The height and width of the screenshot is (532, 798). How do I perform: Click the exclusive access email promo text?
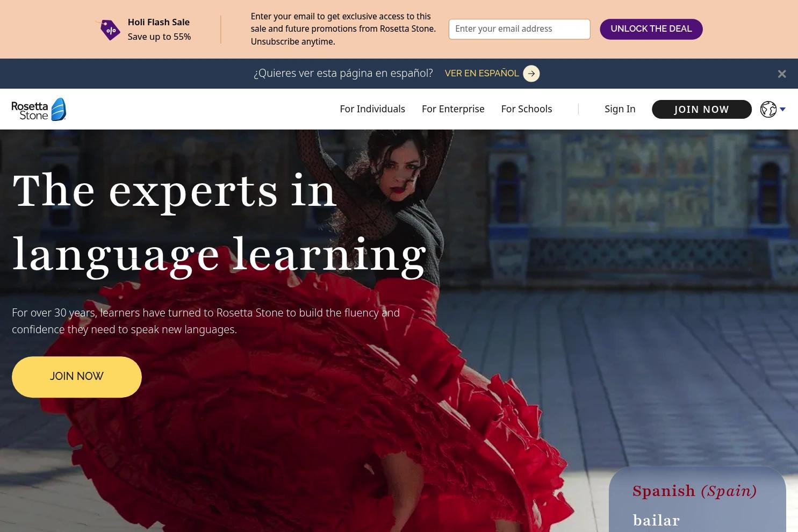click(x=343, y=29)
